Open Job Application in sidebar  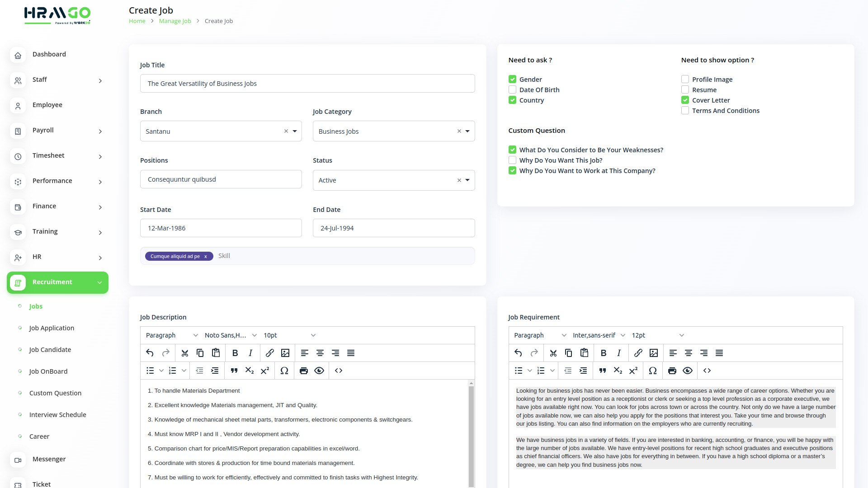pyautogui.click(x=52, y=328)
